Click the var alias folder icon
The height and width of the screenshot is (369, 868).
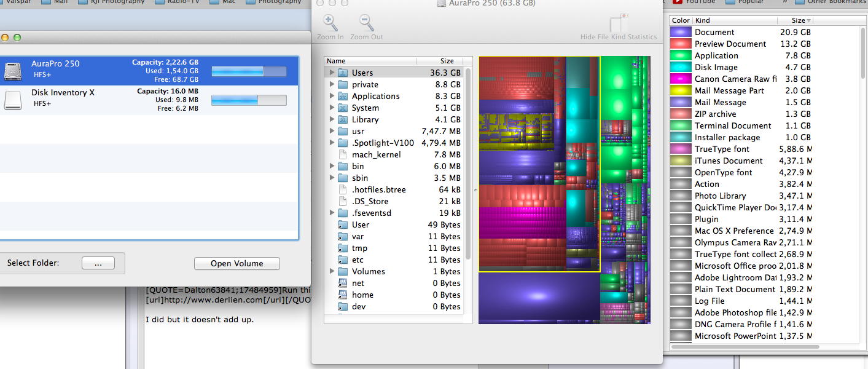[343, 236]
